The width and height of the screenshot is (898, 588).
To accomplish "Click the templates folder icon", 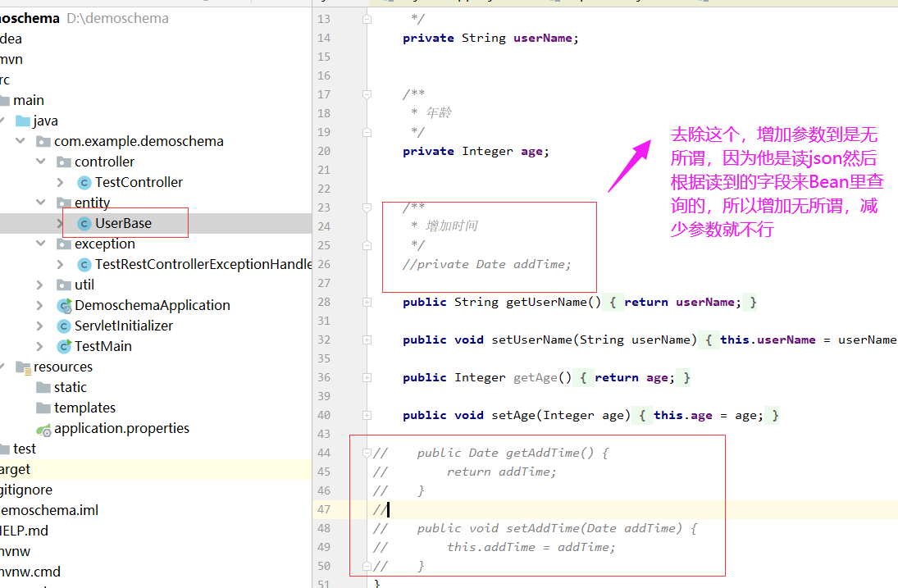I will tap(44, 407).
